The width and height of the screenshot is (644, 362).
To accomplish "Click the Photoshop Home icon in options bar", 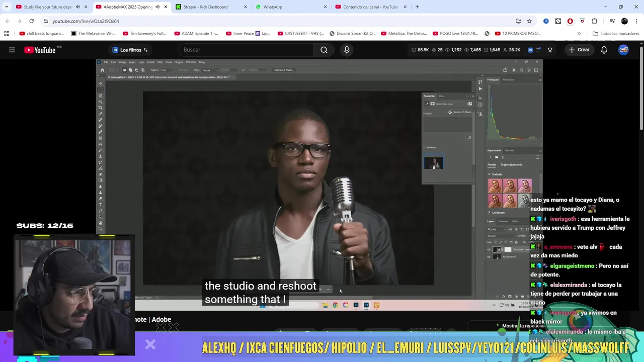I will point(103,70).
